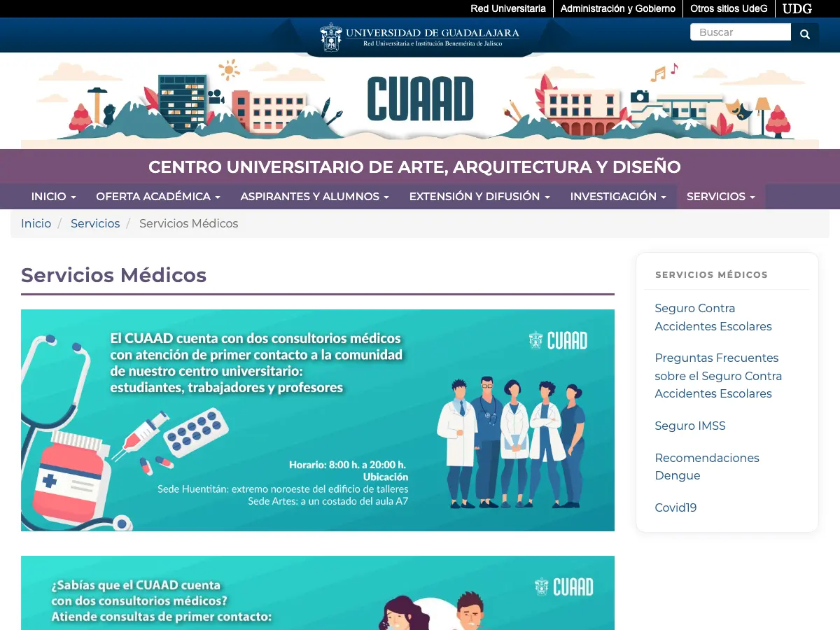The width and height of the screenshot is (840, 630).
Task: Focus the Buscar search field
Action: coord(741,32)
